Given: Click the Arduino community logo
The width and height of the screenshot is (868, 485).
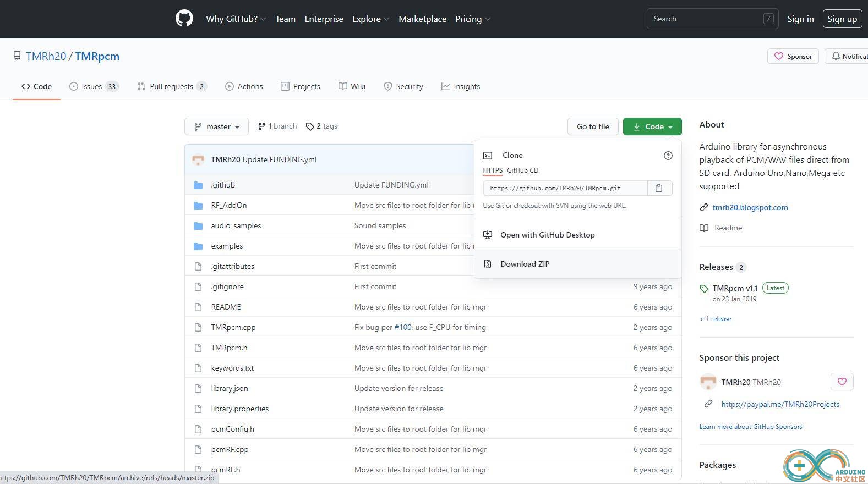Looking at the screenshot, I should [825, 466].
